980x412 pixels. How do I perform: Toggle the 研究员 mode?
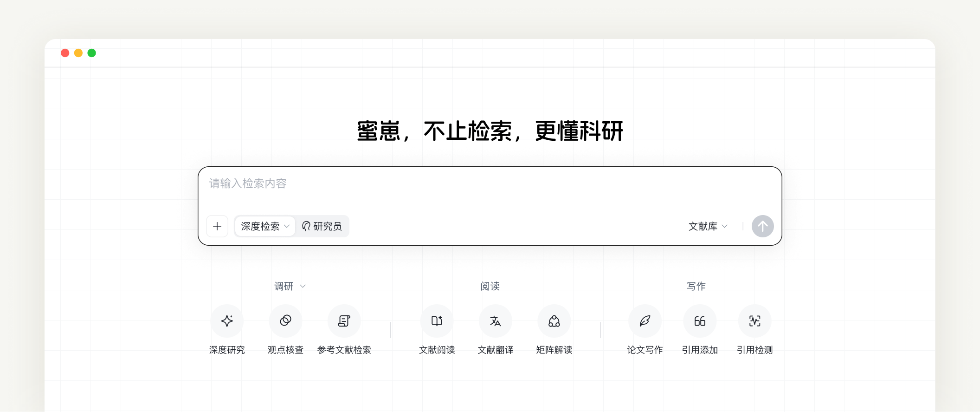pos(322,226)
